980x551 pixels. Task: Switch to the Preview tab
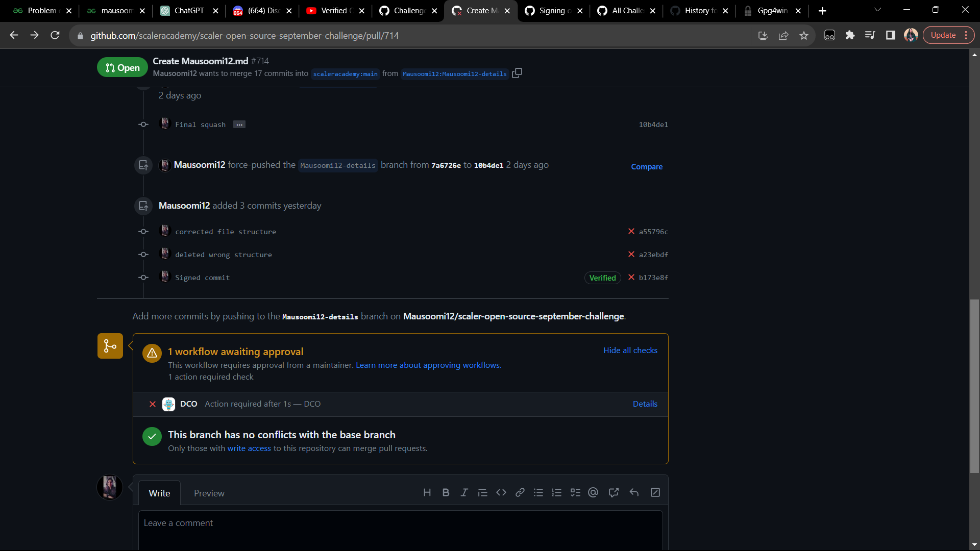coord(209,493)
